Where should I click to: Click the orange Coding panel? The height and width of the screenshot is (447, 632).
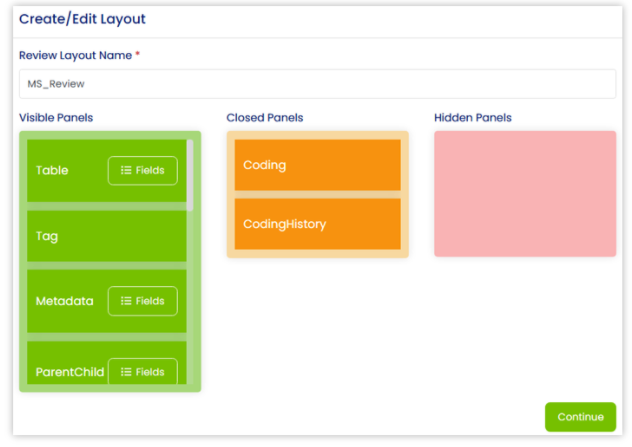point(317,165)
